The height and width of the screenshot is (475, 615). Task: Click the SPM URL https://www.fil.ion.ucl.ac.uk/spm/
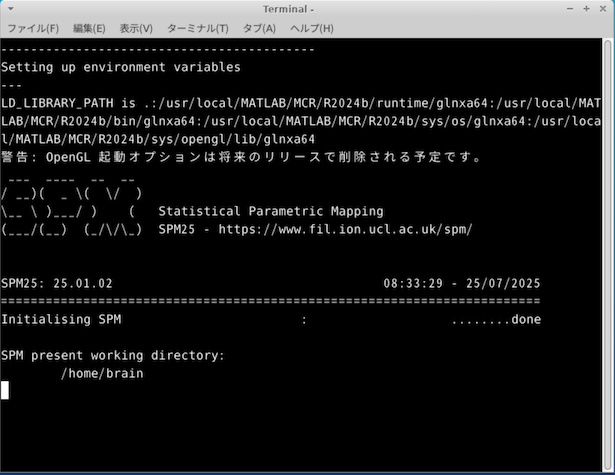(x=345, y=229)
